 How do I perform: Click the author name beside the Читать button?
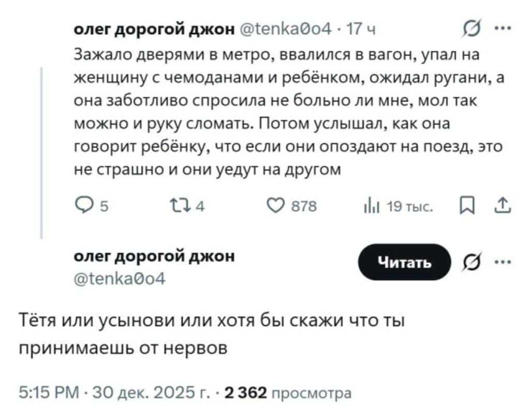point(154,256)
